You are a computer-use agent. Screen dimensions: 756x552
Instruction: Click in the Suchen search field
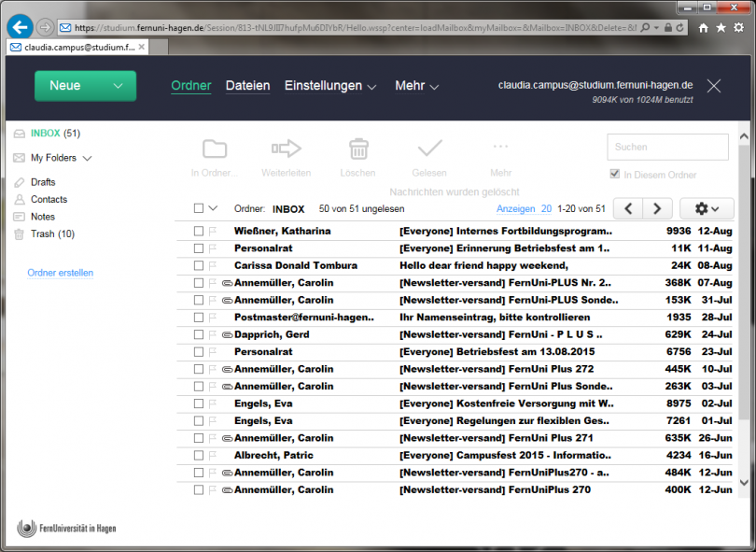coord(667,147)
